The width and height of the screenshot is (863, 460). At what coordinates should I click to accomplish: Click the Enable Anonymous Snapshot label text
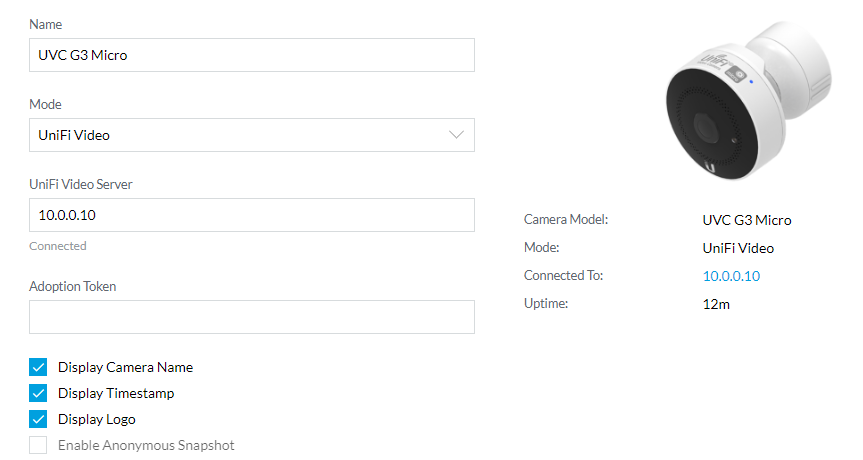tap(146, 445)
